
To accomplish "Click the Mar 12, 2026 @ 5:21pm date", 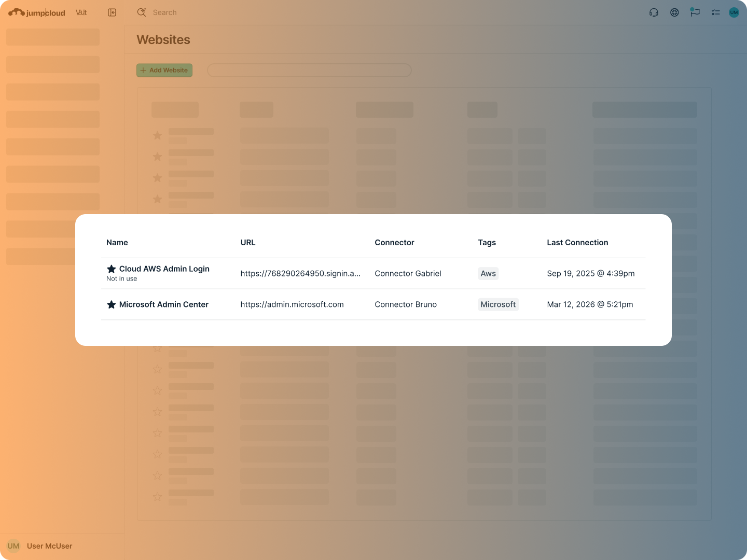I will (590, 304).
